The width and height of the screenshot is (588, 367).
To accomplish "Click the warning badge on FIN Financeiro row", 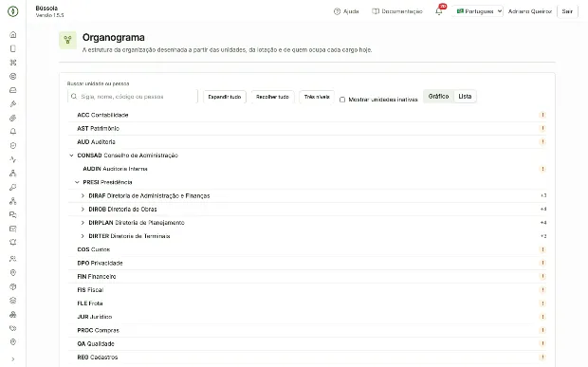I will [x=542, y=276].
